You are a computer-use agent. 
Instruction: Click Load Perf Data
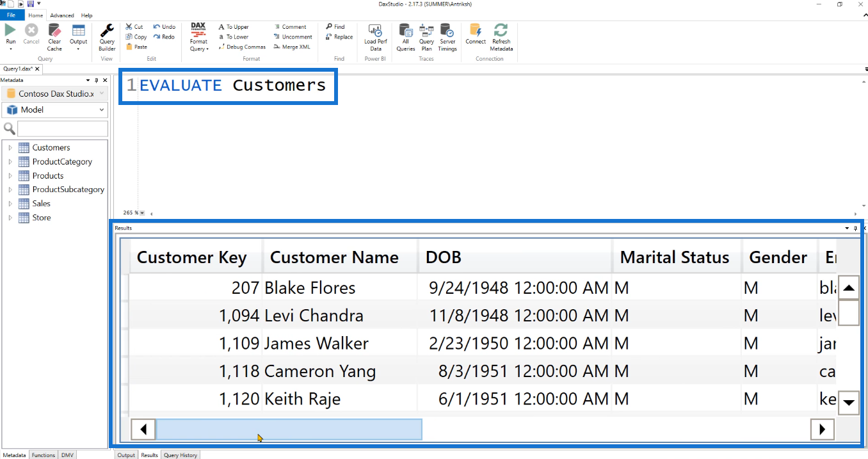(376, 37)
